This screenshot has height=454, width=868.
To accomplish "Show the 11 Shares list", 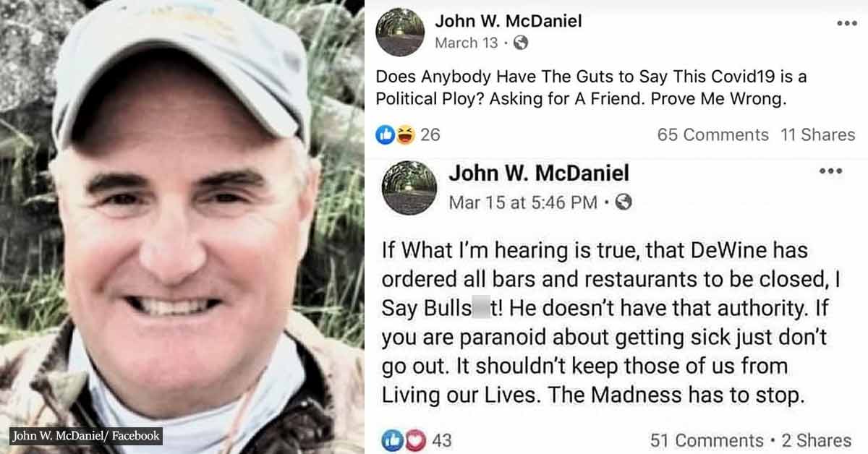I will coord(818,134).
